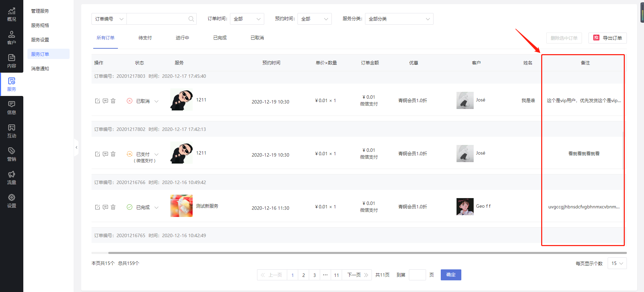Expand status dropdown for 已支付 order

[157, 155]
